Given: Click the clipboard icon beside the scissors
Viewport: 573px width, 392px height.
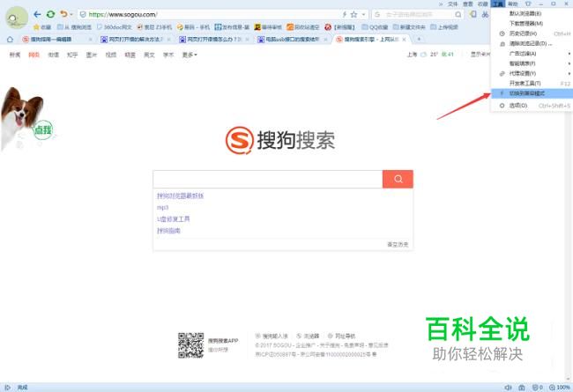Looking at the screenshot, I should click(x=473, y=15).
